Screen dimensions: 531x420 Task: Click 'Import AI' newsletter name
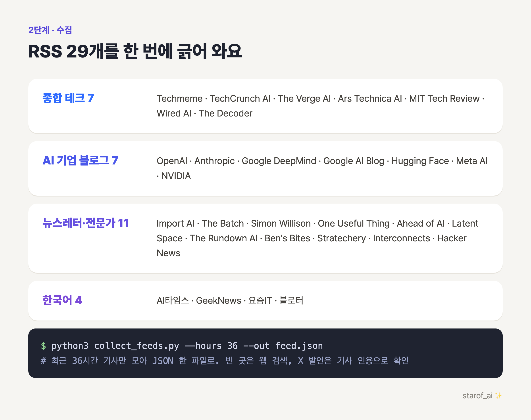[175, 223]
